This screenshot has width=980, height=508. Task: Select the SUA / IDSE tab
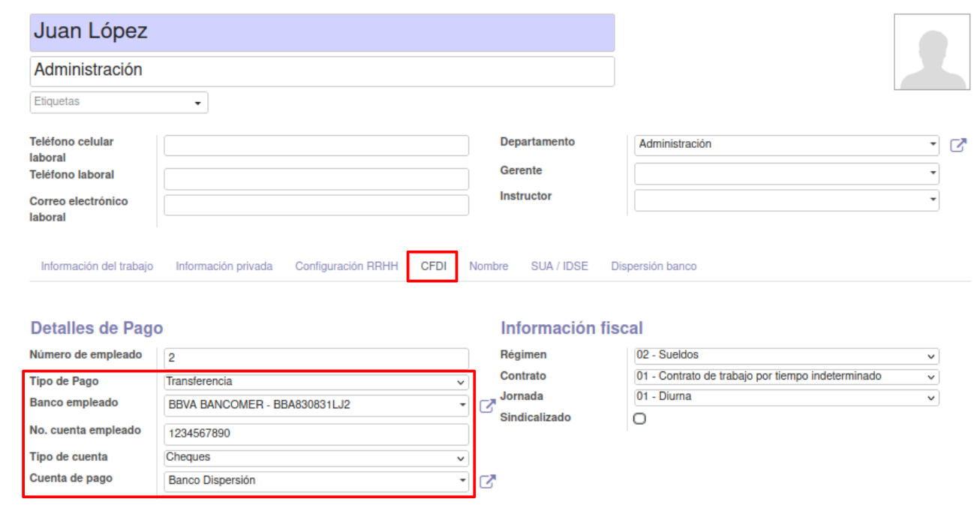(559, 266)
